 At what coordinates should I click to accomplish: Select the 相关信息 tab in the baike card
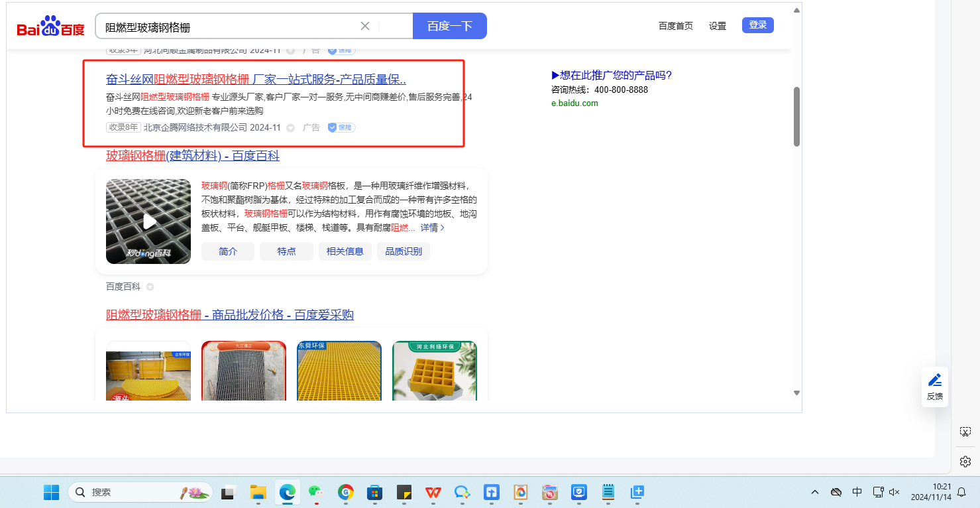coord(345,251)
